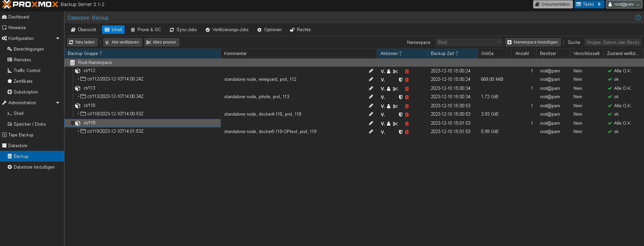Change owner icon for ct/112 group

click(x=389, y=71)
